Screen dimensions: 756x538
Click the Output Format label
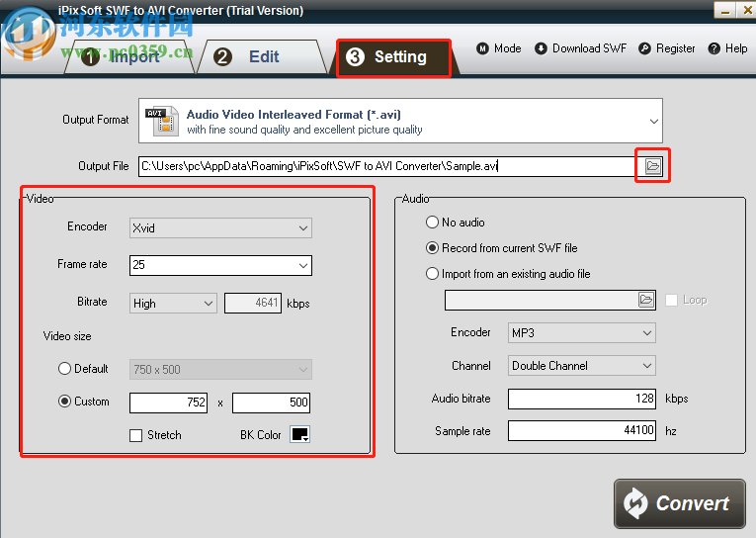coord(96,120)
